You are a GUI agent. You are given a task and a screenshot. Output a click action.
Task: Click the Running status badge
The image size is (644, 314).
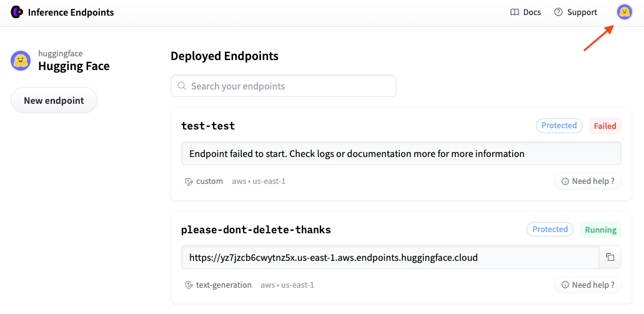click(600, 230)
